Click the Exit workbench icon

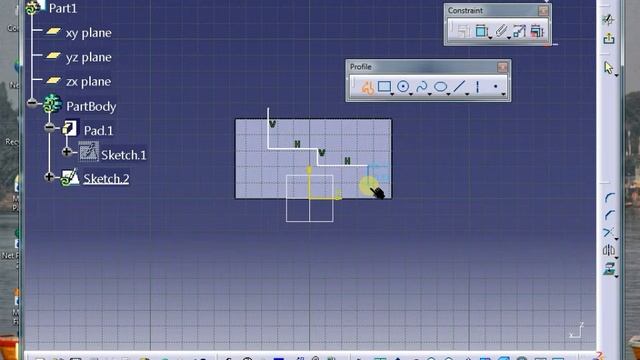[x=609, y=39]
